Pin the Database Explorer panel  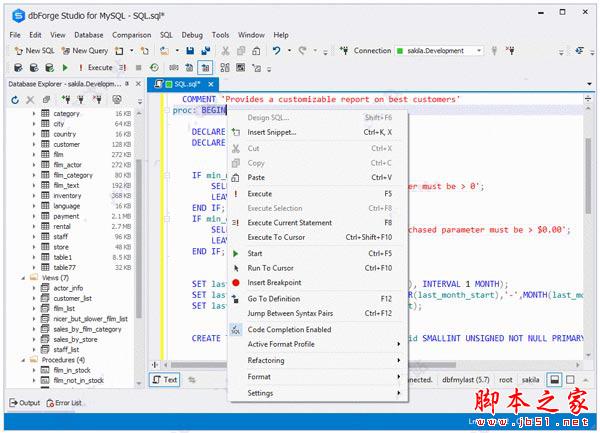tap(127, 83)
